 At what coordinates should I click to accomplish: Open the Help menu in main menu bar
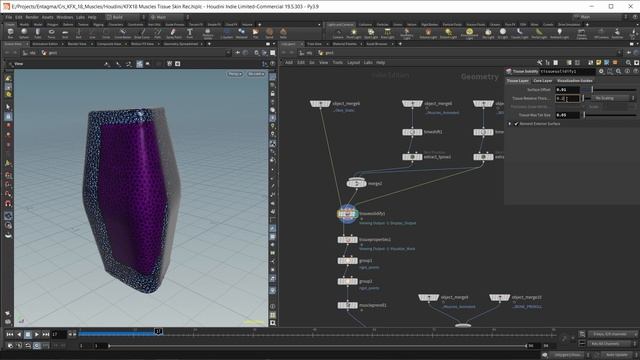[92, 17]
